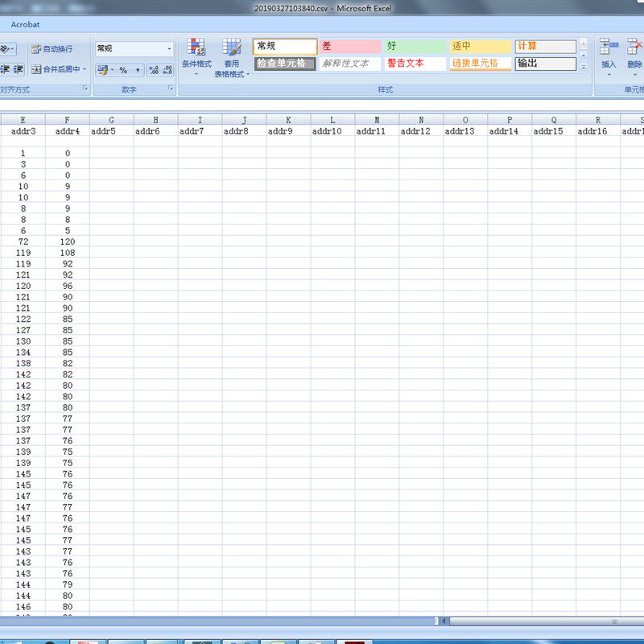The image size is (644, 644).
Task: Apply the 适中 neutral cell style
Action: [480, 47]
